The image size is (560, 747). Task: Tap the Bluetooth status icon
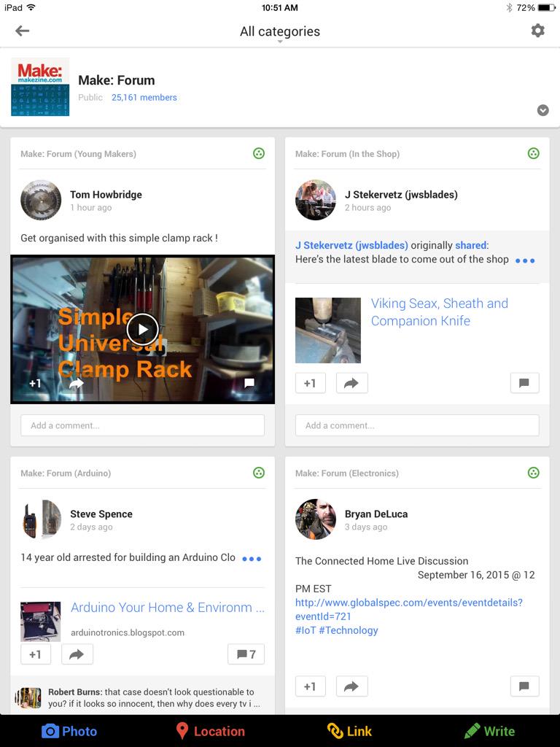tap(509, 7)
